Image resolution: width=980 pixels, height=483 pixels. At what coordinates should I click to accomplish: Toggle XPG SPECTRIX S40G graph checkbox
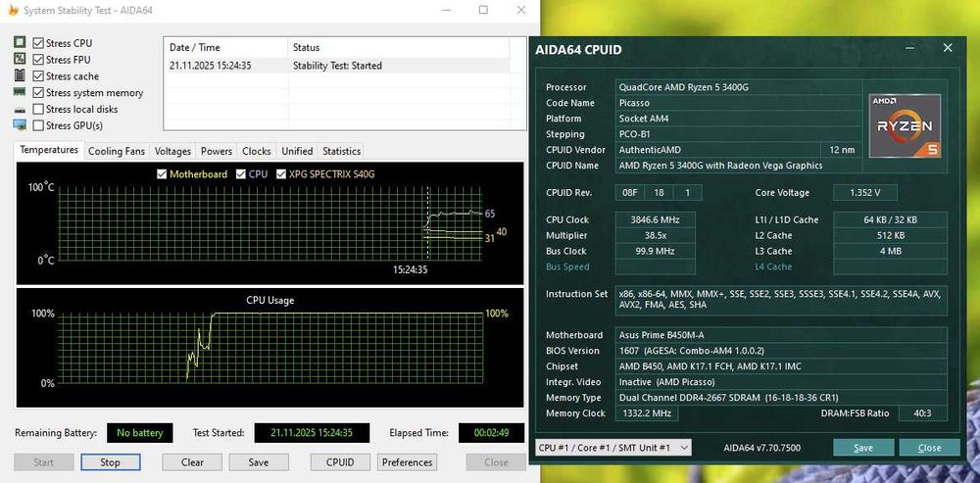click(x=280, y=174)
